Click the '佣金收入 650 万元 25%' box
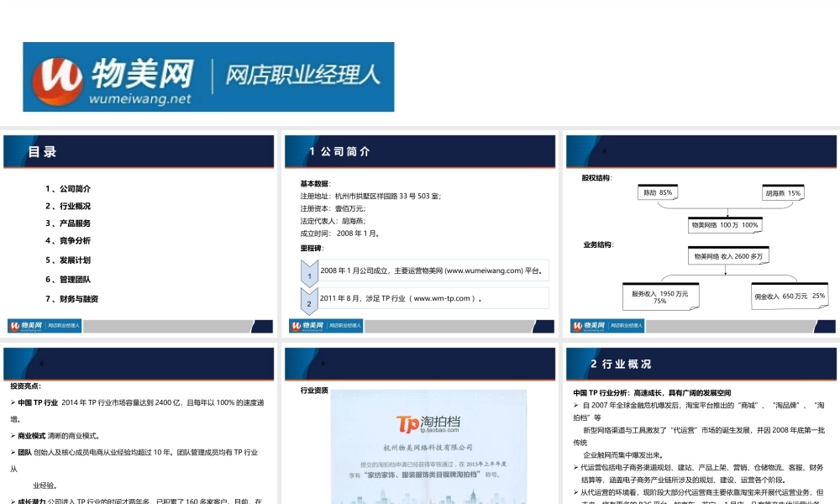 pyautogui.click(x=790, y=296)
